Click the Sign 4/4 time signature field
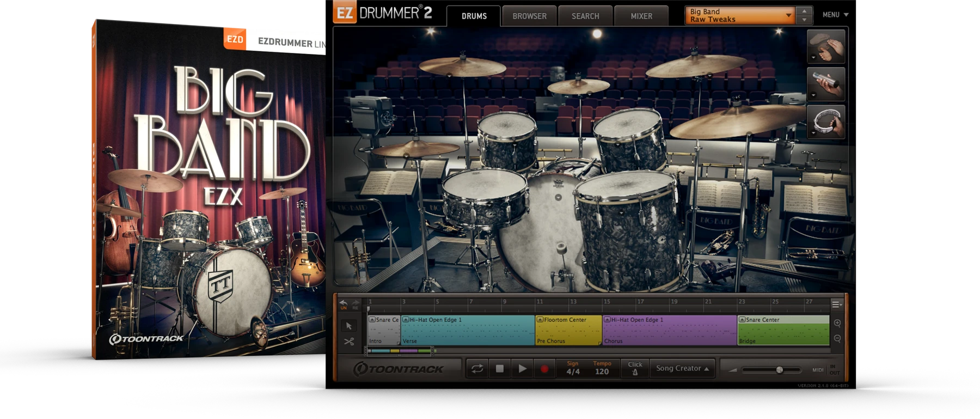Image resolution: width=980 pixels, height=419 pixels. pyautogui.click(x=573, y=368)
